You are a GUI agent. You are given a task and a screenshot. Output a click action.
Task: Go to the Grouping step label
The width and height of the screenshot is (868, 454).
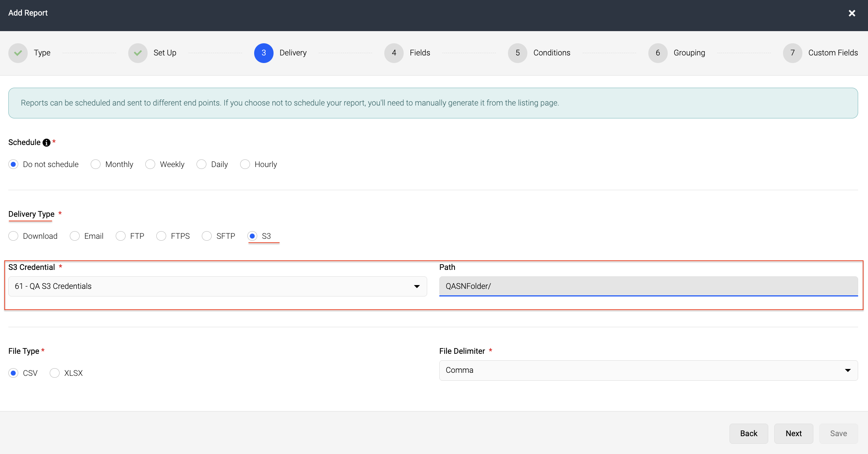pos(689,53)
